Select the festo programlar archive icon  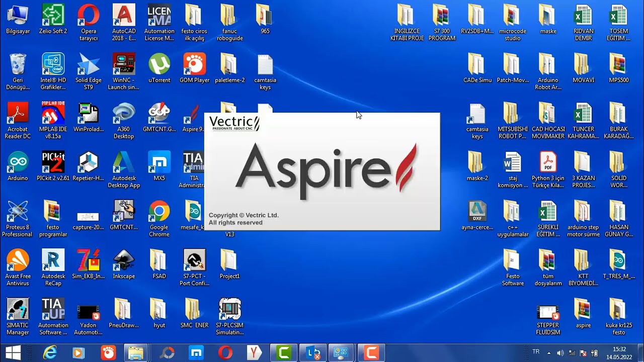[53, 220]
